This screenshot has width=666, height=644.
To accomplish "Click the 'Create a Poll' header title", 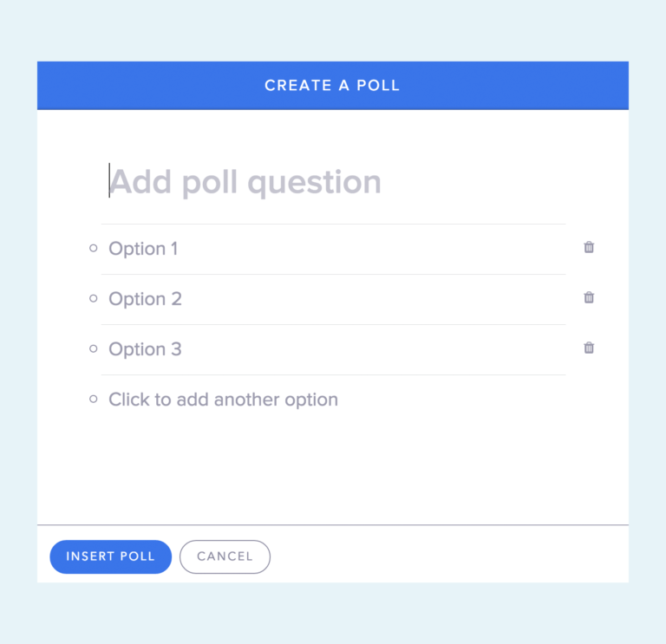I will tap(332, 85).
